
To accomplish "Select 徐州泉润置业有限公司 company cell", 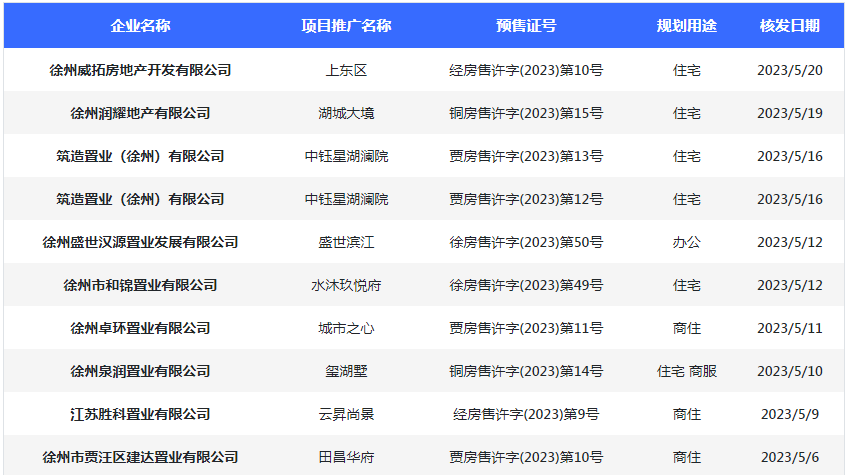I will point(140,371).
